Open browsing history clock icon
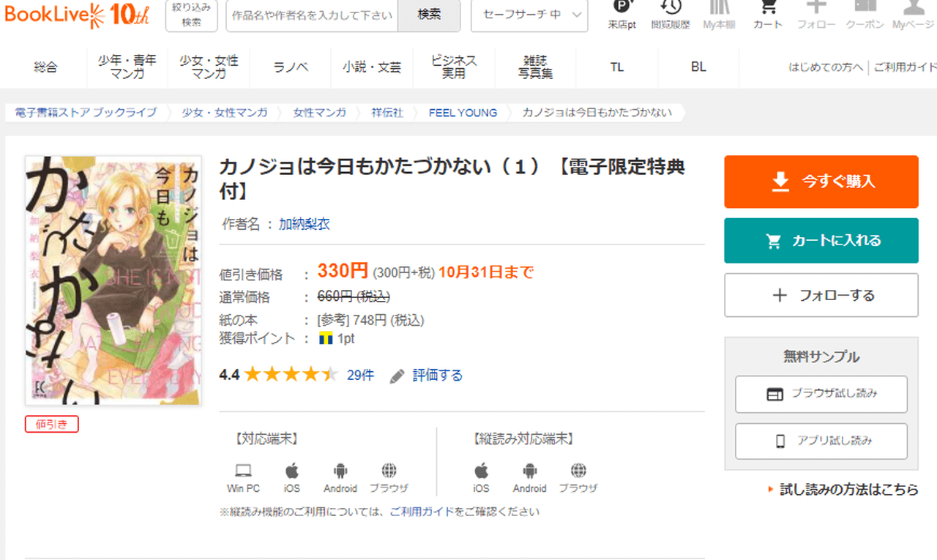This screenshot has width=937, height=560. (670, 9)
